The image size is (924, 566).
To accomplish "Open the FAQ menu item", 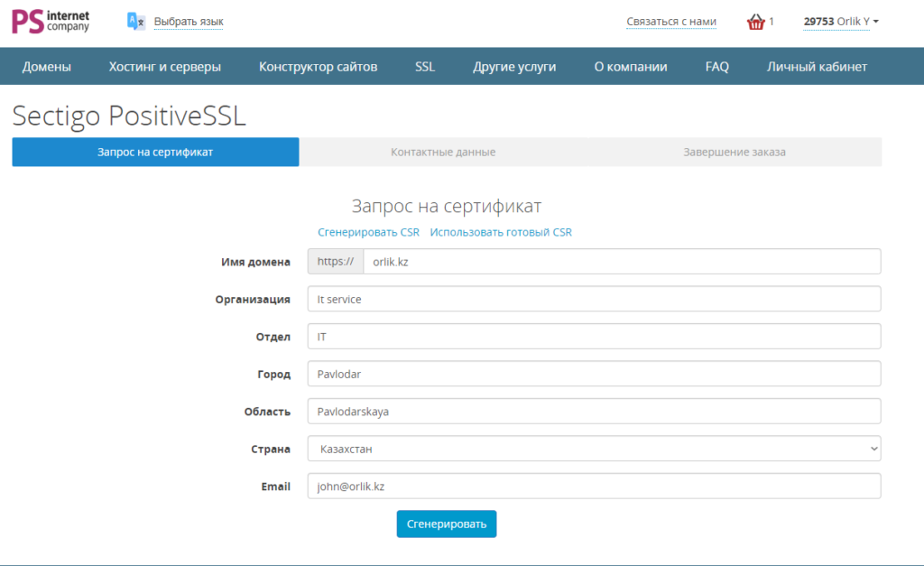I will [x=717, y=67].
